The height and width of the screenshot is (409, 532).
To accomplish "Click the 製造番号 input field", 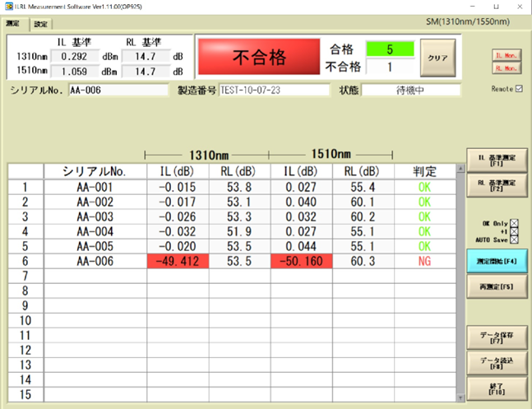I will (273, 91).
